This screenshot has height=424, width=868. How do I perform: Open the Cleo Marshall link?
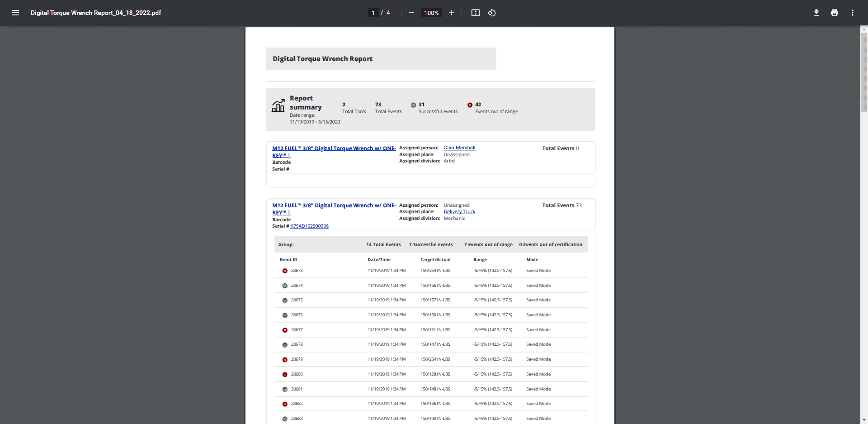pyautogui.click(x=459, y=148)
